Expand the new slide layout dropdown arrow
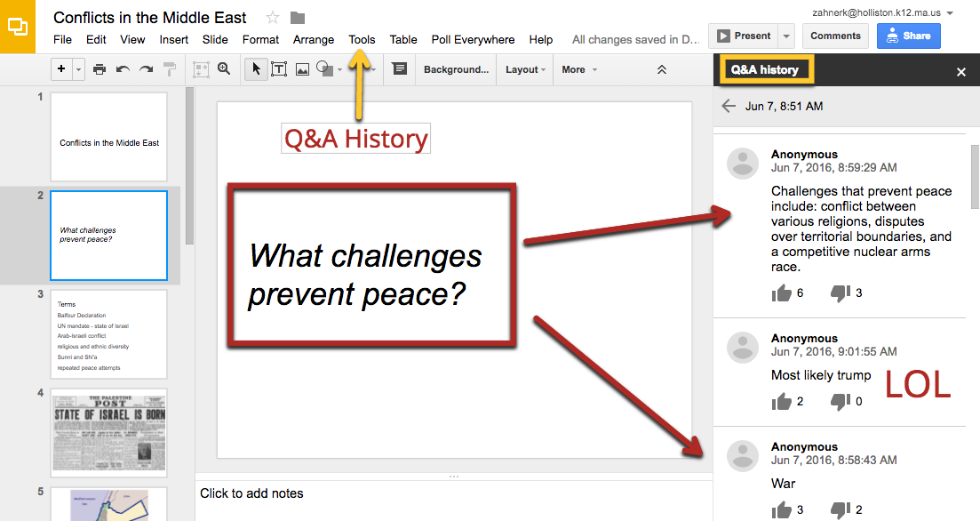This screenshot has height=521, width=980. point(79,69)
